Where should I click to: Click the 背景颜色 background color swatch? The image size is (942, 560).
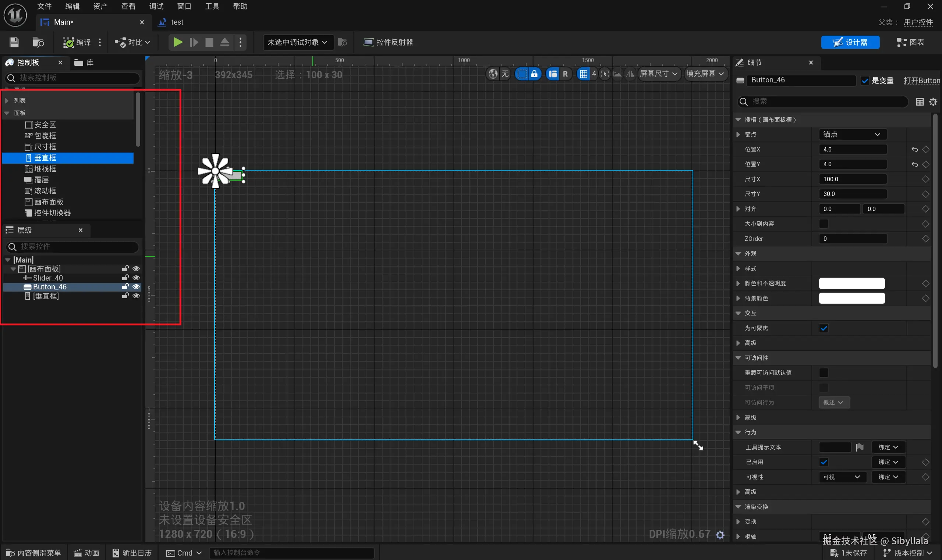(851, 299)
